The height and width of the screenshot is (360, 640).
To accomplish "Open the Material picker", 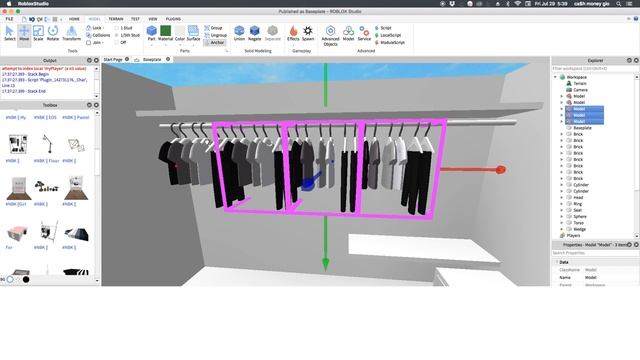I will (165, 33).
